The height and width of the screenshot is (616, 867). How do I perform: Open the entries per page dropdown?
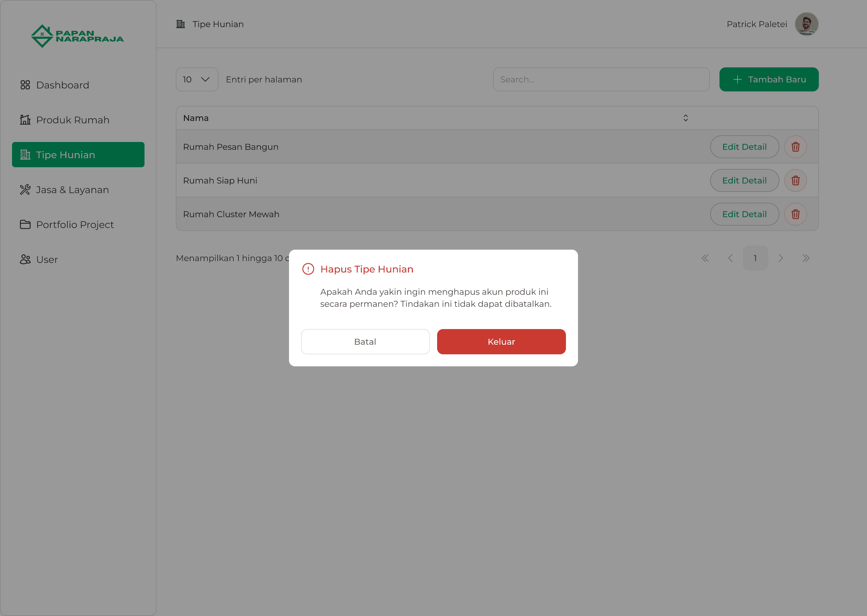[197, 80]
